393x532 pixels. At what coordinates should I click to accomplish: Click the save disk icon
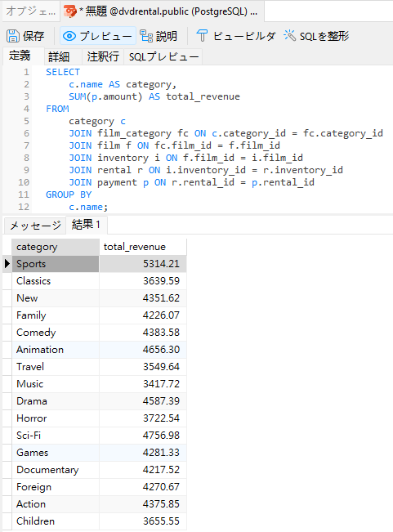[x=13, y=36]
